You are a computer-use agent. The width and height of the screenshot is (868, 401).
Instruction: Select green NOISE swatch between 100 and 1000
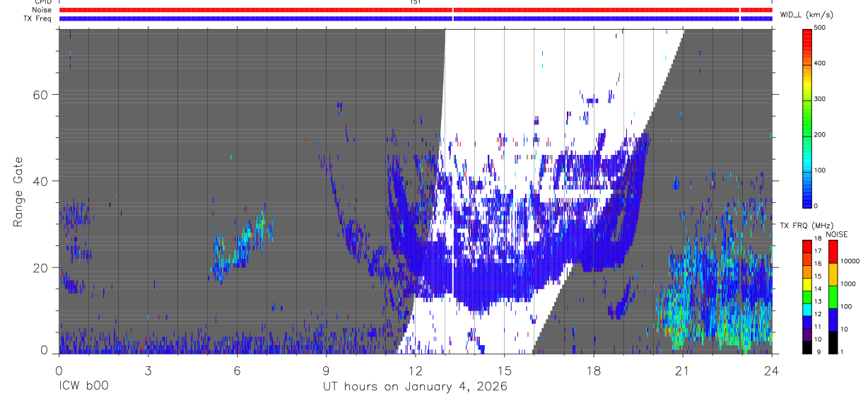click(x=833, y=296)
